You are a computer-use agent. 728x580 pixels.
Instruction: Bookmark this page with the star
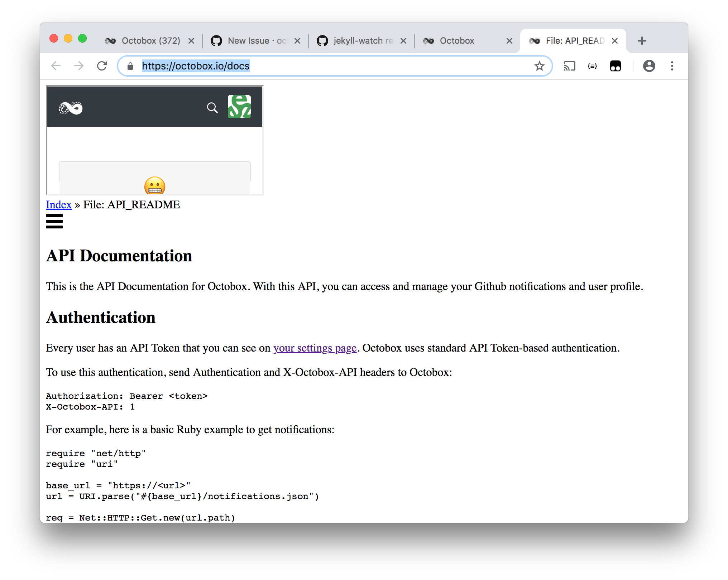pyautogui.click(x=539, y=66)
